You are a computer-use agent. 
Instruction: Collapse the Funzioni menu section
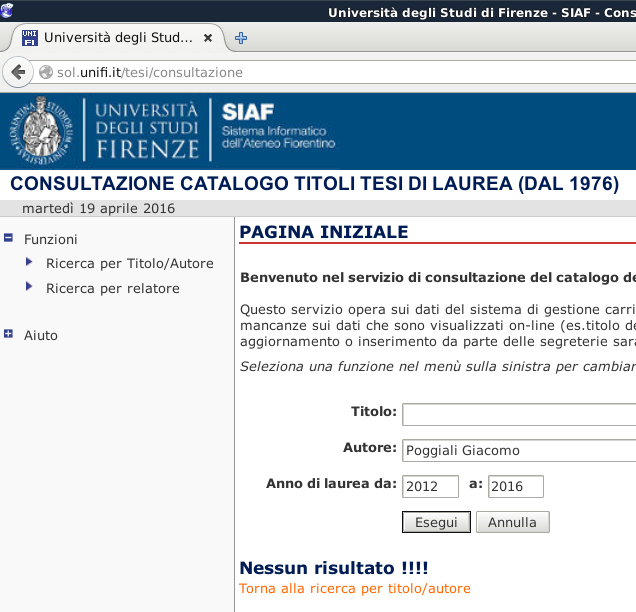[9, 239]
